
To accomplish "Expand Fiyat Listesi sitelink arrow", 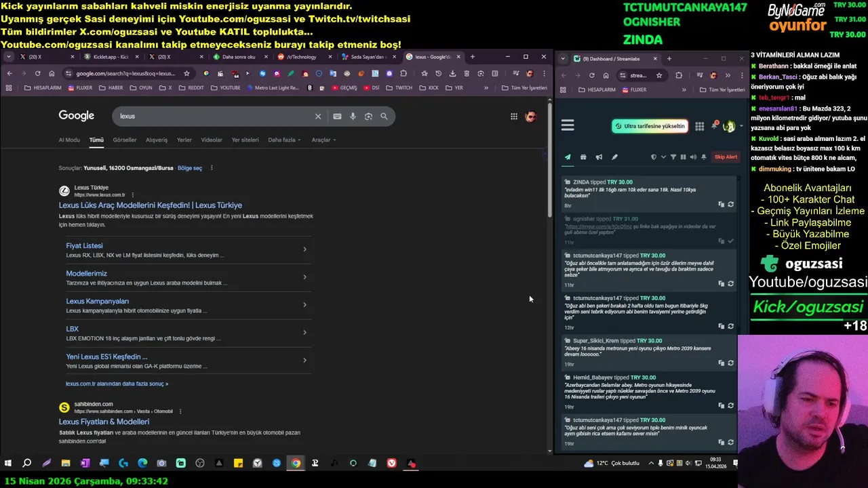I will tap(304, 249).
